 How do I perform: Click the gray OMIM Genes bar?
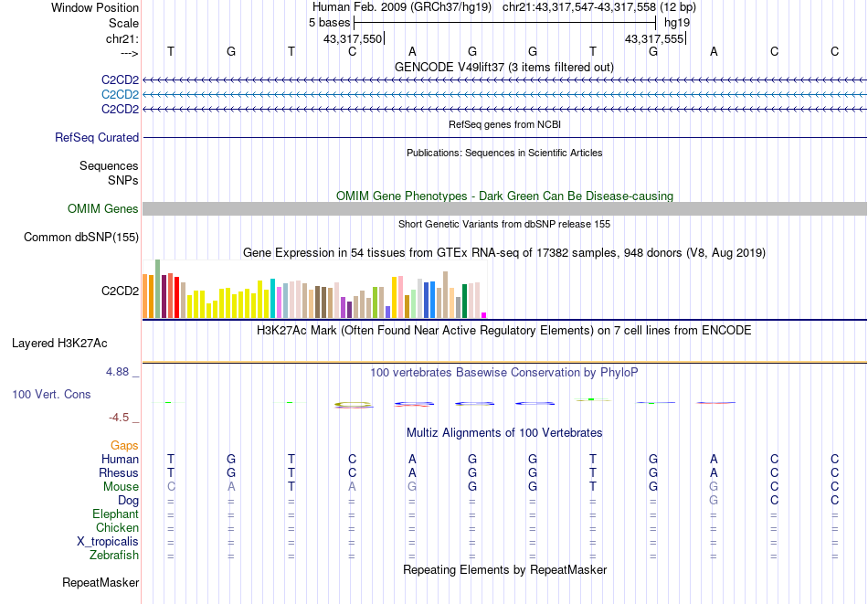[x=504, y=208]
